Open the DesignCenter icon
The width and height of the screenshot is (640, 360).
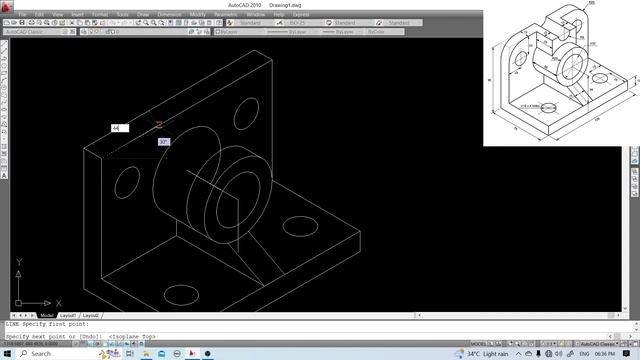click(x=178, y=23)
